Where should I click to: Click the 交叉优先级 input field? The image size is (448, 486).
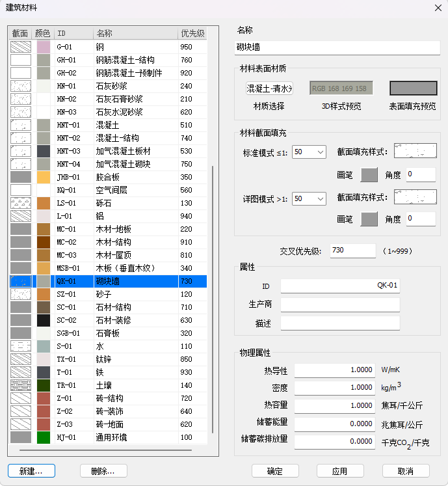coord(352,250)
